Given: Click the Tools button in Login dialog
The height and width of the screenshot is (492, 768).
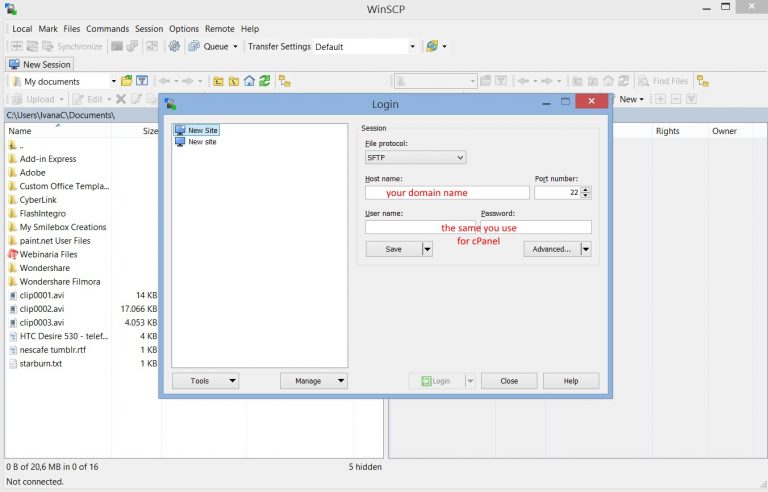Looking at the screenshot, I should point(205,381).
